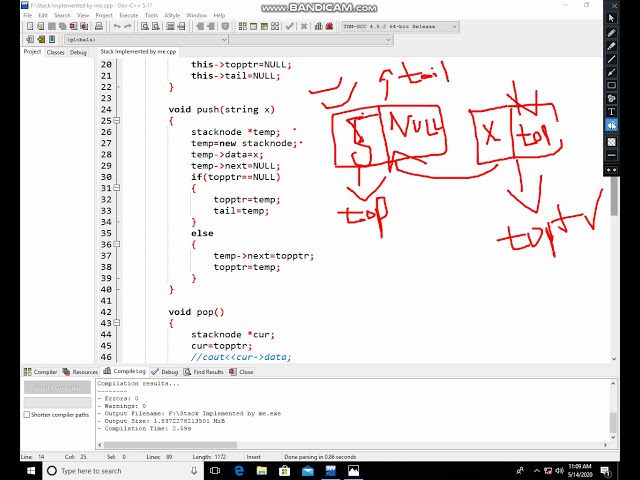Click editor vertical scrollbar thumb
Viewport: 640px width, 480px height.
point(614,196)
